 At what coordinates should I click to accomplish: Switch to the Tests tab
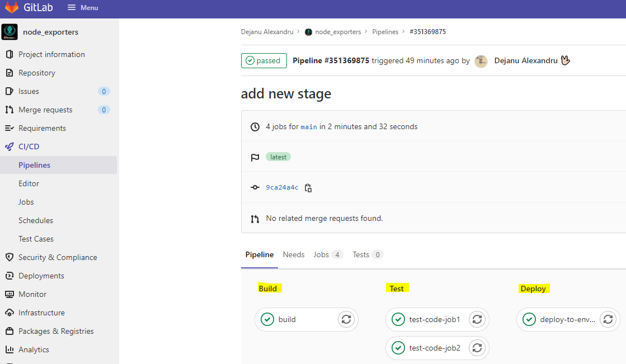368,254
